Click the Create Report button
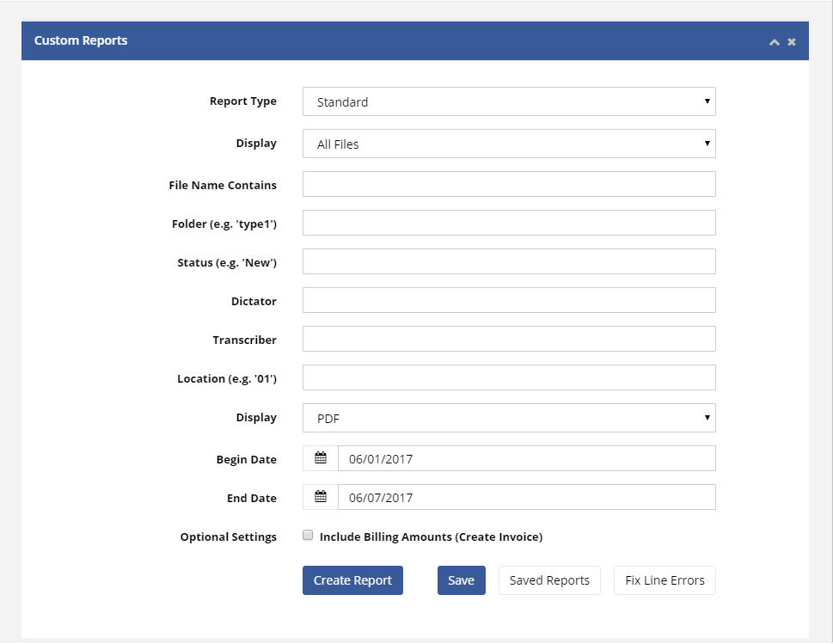Screen dimensions: 833x644 coord(352,580)
